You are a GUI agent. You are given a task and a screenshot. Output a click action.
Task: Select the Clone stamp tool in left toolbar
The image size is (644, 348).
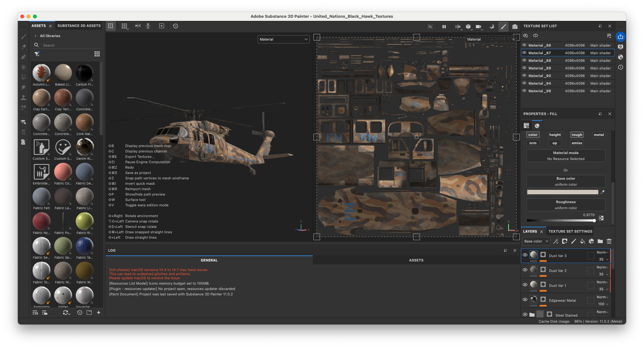[23, 98]
